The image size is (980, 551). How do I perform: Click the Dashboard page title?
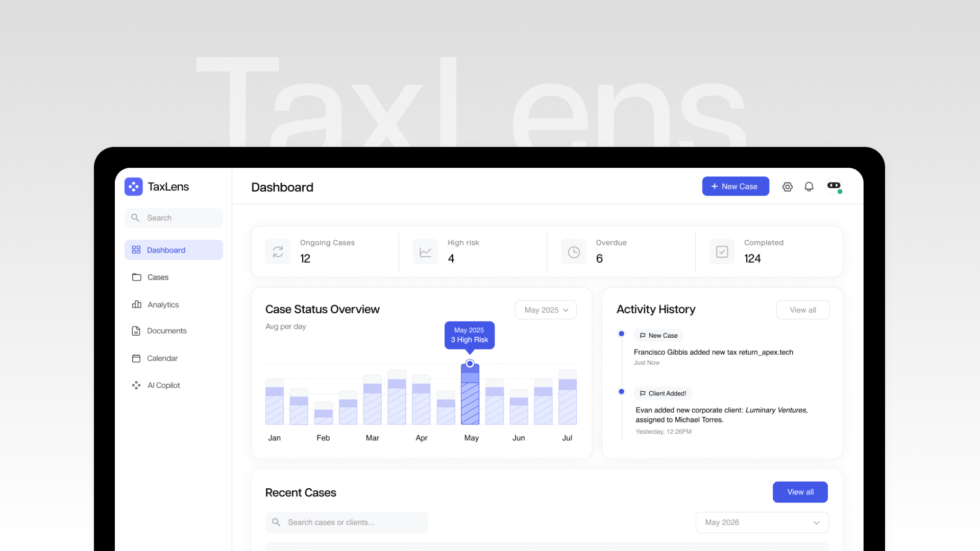(282, 187)
